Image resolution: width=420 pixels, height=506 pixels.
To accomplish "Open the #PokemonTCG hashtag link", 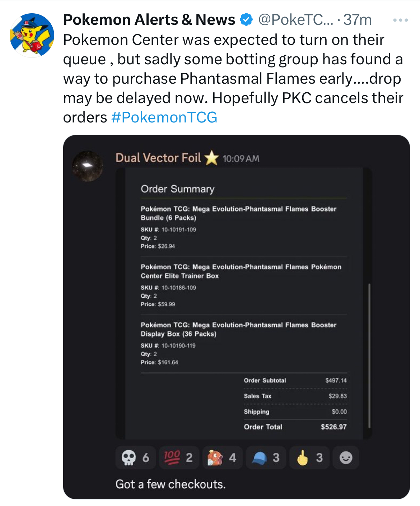I will (164, 117).
